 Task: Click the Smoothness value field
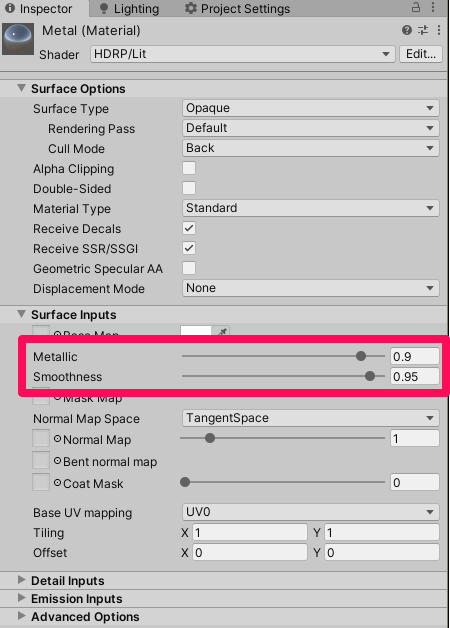[x=415, y=376]
